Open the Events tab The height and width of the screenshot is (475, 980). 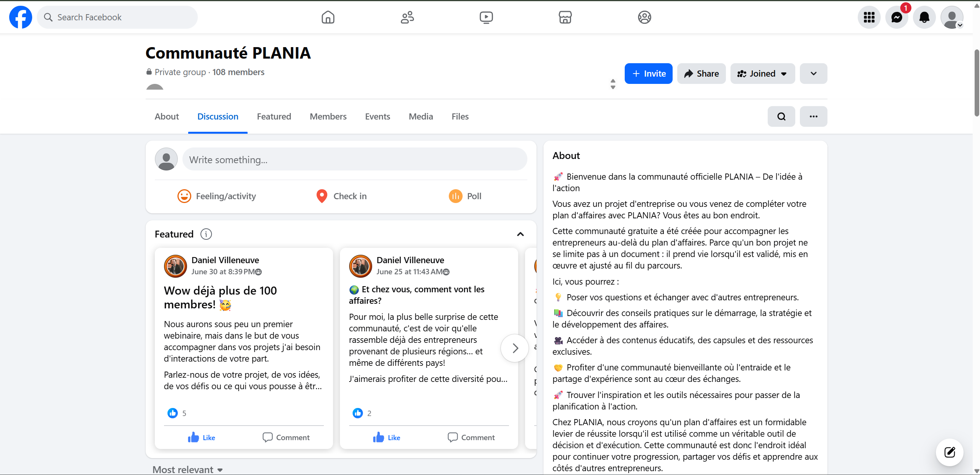pos(378,116)
